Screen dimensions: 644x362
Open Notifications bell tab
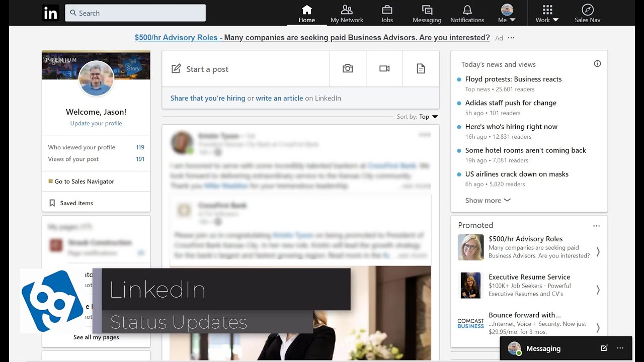pyautogui.click(x=467, y=14)
